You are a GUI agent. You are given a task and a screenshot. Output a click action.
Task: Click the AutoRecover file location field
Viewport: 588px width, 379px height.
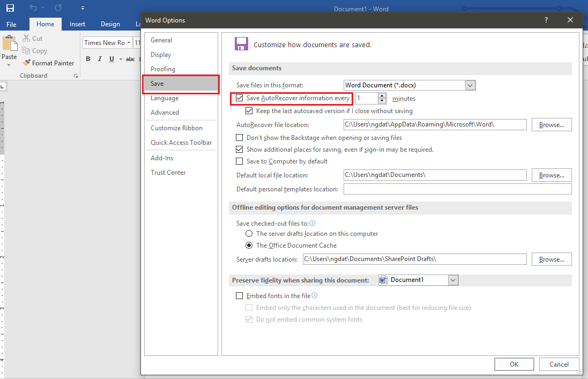click(435, 124)
